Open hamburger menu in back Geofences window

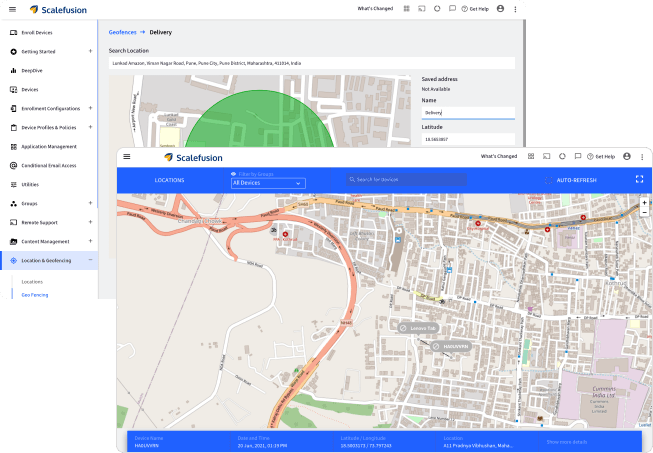tap(12, 9)
